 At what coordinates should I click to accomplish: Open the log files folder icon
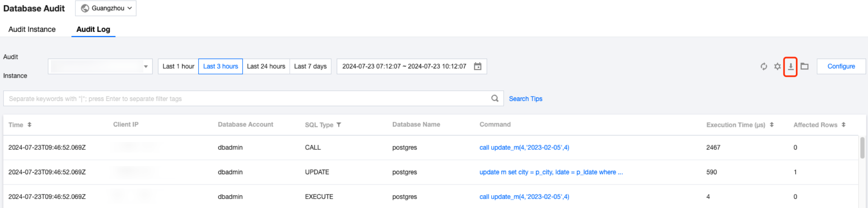(804, 66)
